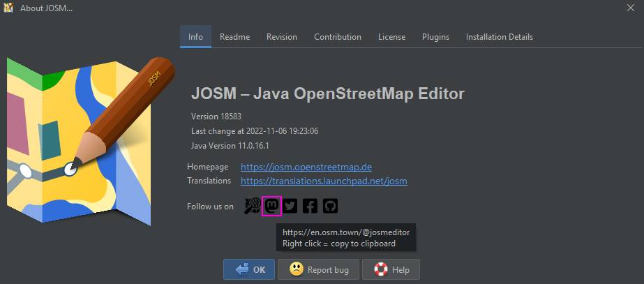Image resolution: width=644 pixels, height=284 pixels.
Task: Click the Version 18583 text
Action: 216,117
